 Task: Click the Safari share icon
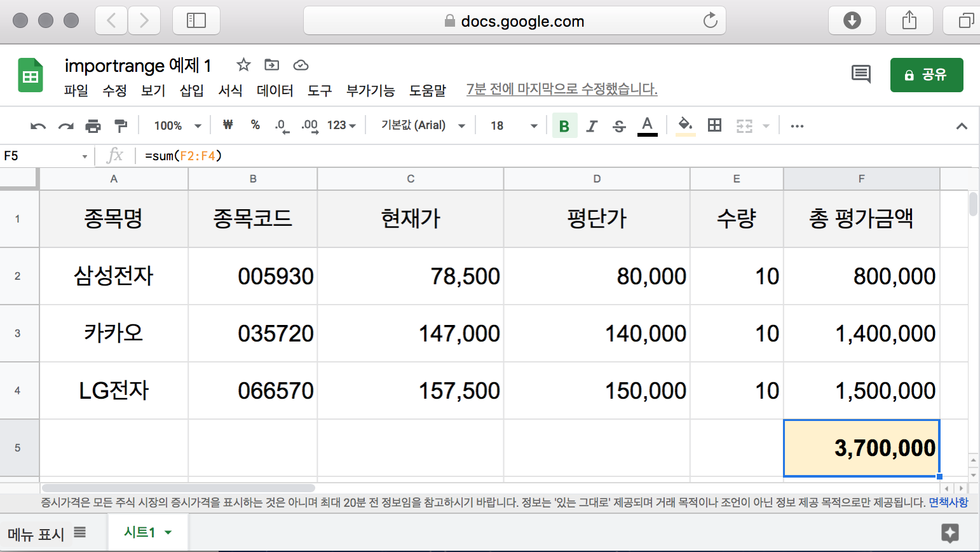coord(909,21)
